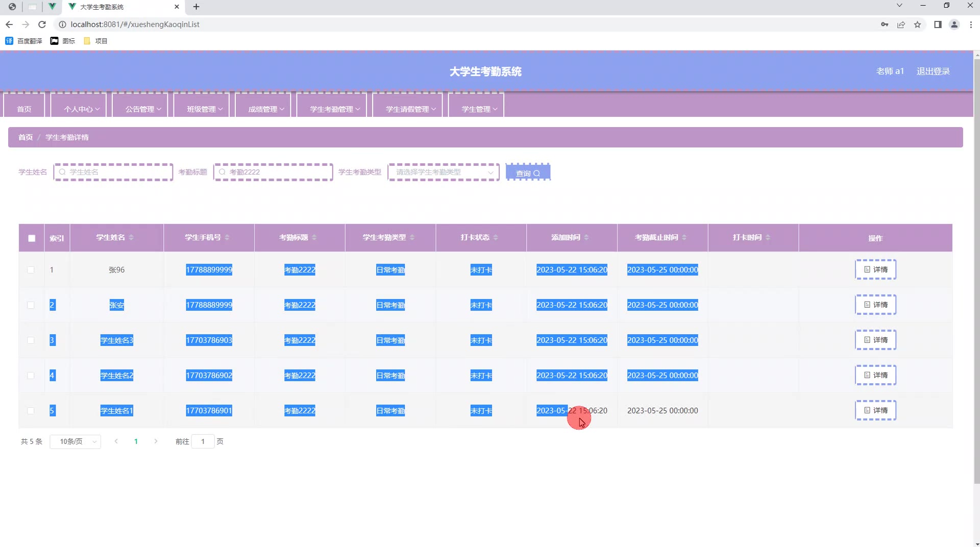Sort by 添加时间 using its sort arrows
Image resolution: width=980 pixels, height=547 pixels.
click(x=586, y=237)
